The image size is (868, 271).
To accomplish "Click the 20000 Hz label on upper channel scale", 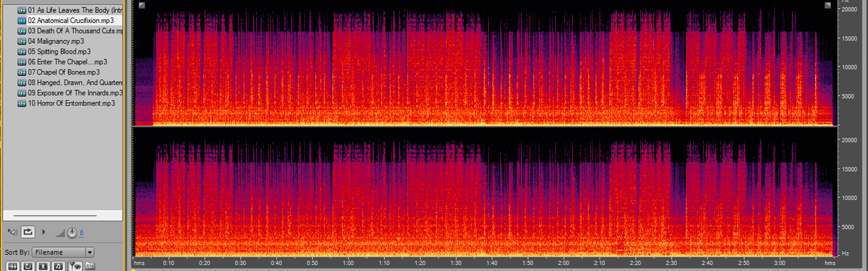I will (x=851, y=10).
